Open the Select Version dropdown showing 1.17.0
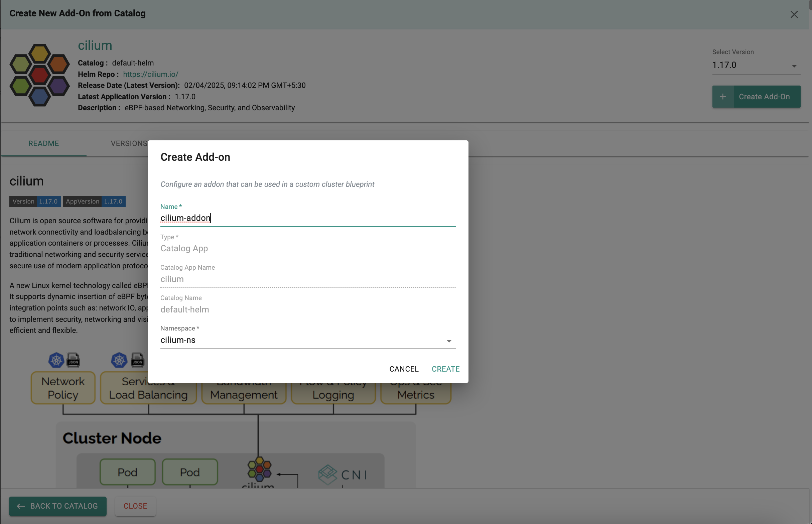 point(756,65)
